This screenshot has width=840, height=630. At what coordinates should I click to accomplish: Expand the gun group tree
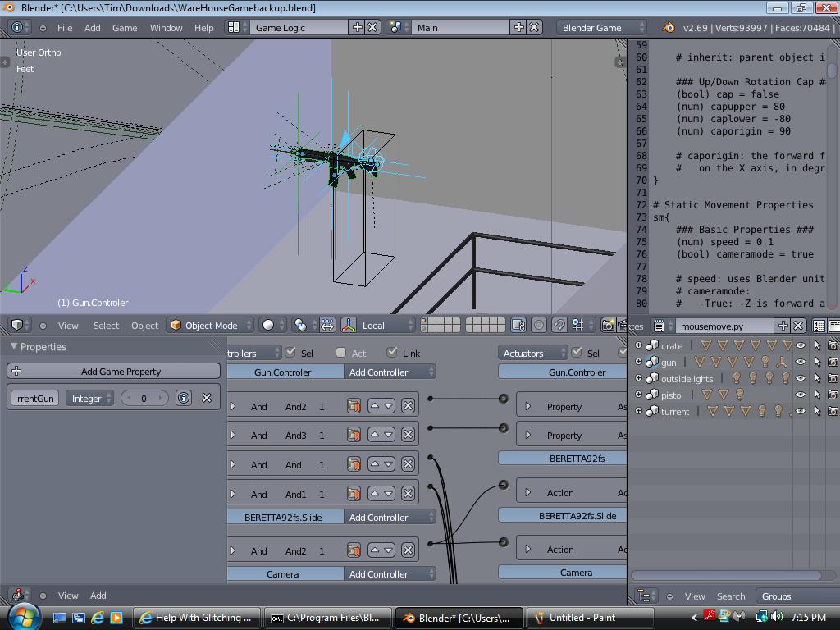(638, 362)
